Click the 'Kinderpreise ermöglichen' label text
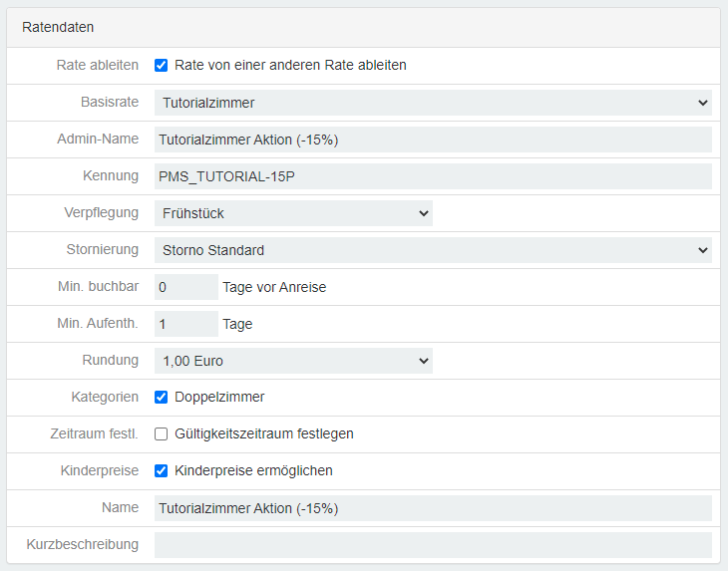 (x=253, y=471)
